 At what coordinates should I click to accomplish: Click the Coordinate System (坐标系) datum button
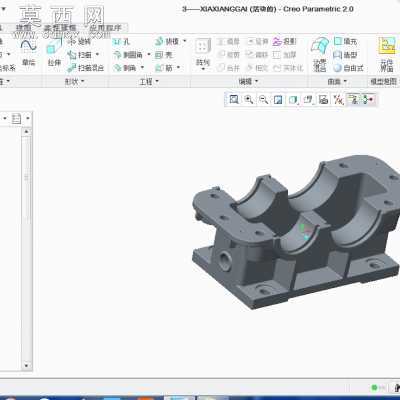click(x=7, y=68)
